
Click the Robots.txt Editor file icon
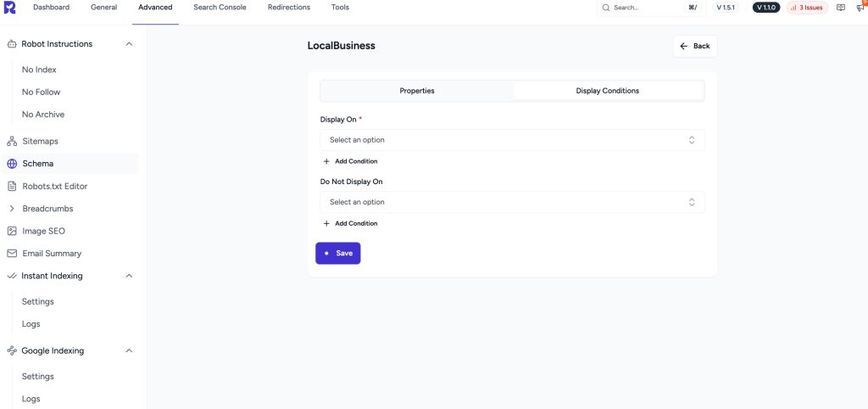[x=12, y=186]
